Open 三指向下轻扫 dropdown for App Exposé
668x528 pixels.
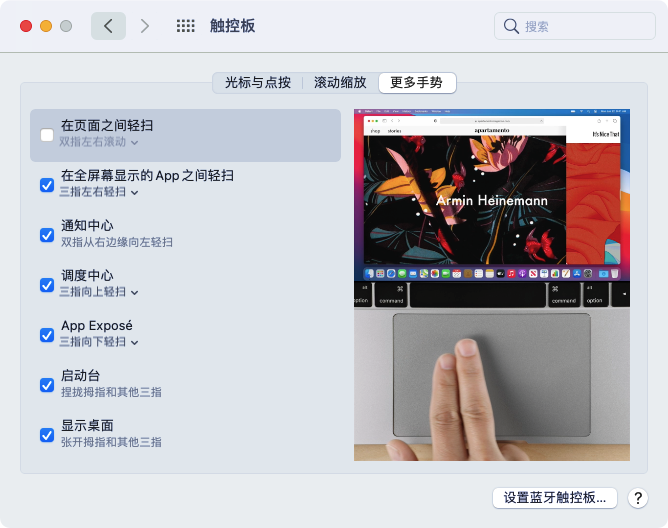98,342
